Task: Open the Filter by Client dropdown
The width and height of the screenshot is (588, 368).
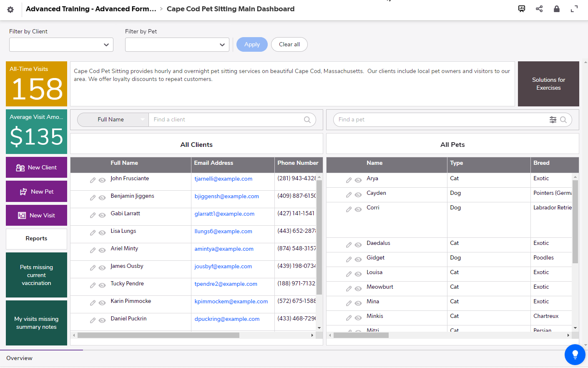Action: [x=61, y=45]
